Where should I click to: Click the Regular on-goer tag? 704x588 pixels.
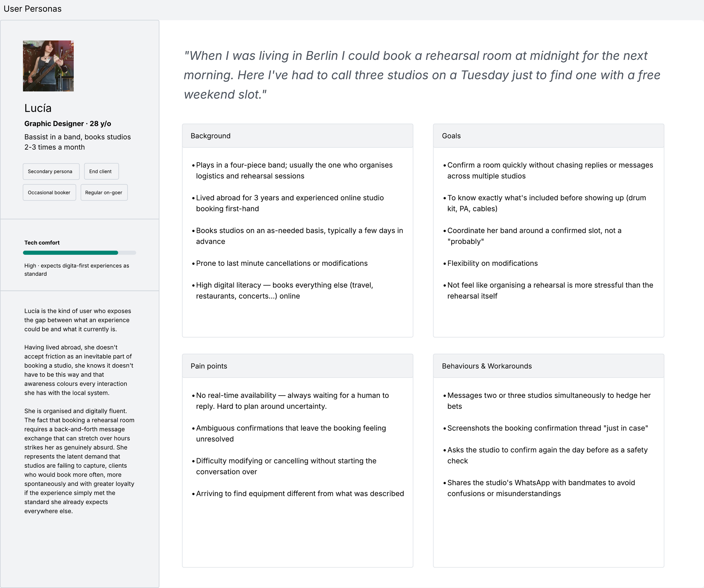pyautogui.click(x=104, y=192)
